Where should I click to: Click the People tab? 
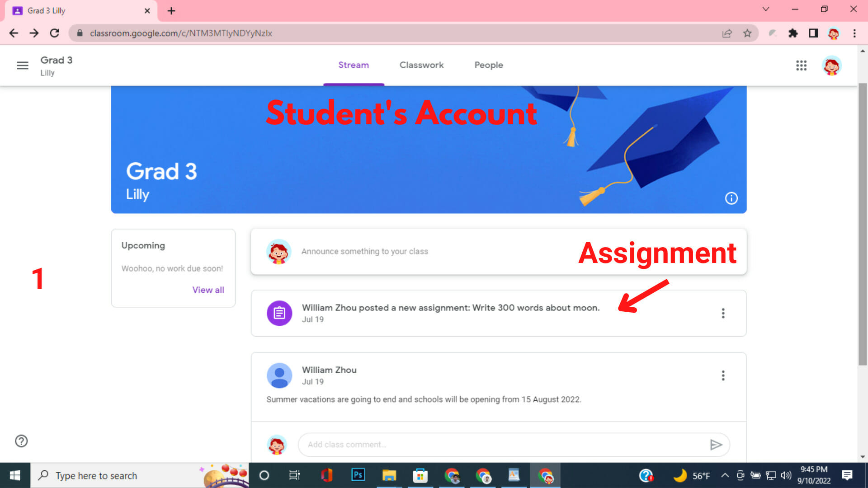coord(488,65)
